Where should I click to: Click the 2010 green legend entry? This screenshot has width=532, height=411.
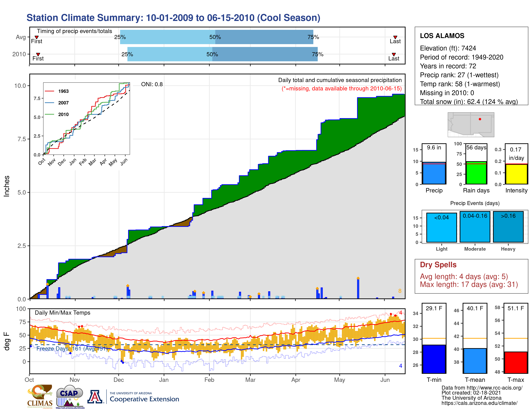(57, 114)
